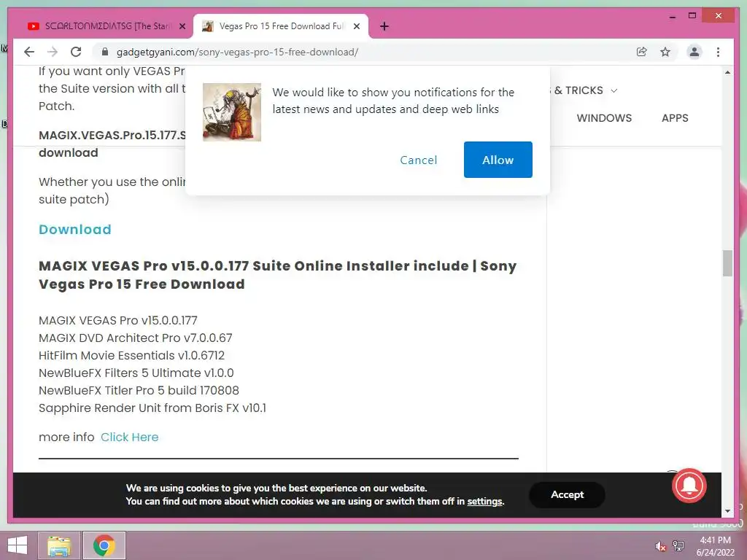747x560 pixels.
Task: Click the NewBlueFX Filters 5 Ultimate line
Action: pyautogui.click(x=136, y=373)
